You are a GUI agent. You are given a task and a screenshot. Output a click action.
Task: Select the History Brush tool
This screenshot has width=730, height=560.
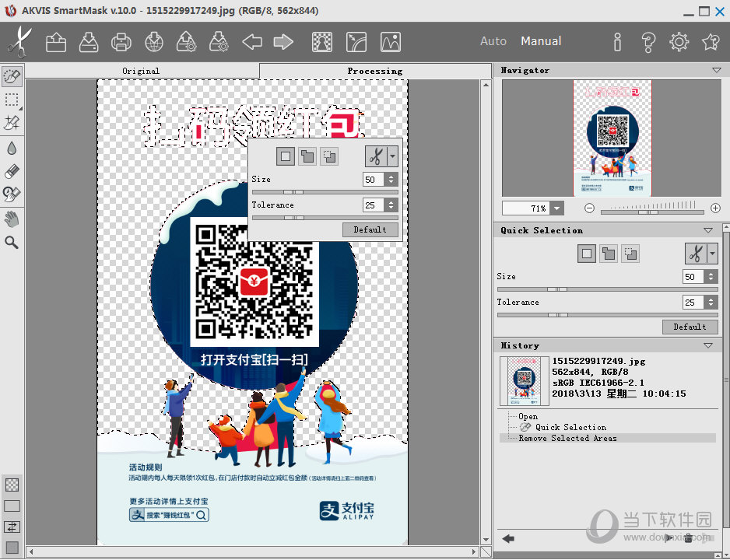point(12,194)
